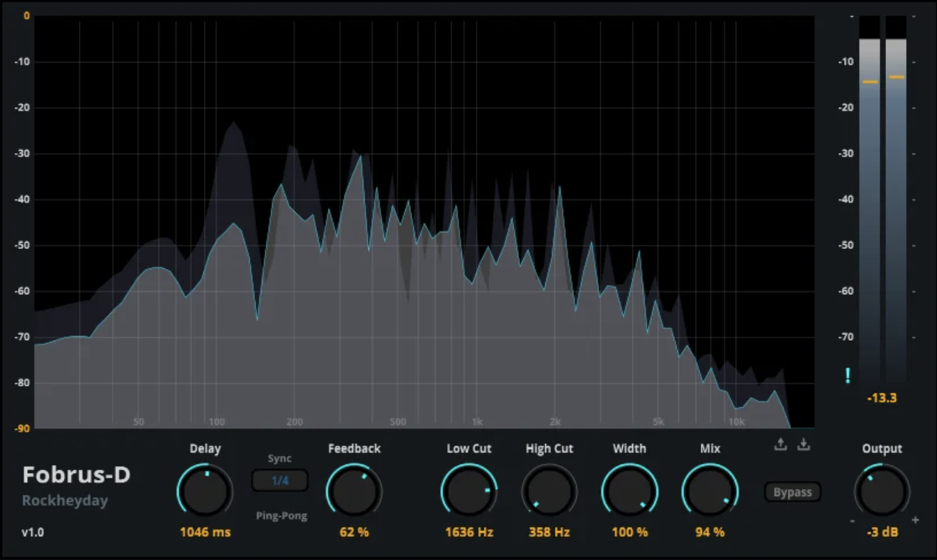This screenshot has height=560, width=937.
Task: Click the 500 frequency axis label
Action: [398, 422]
